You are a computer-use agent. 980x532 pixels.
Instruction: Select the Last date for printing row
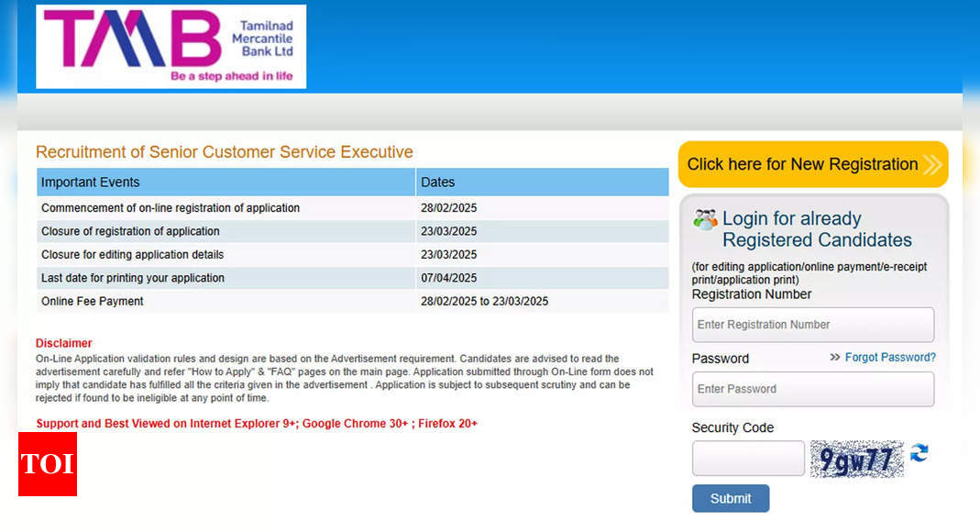(x=353, y=278)
